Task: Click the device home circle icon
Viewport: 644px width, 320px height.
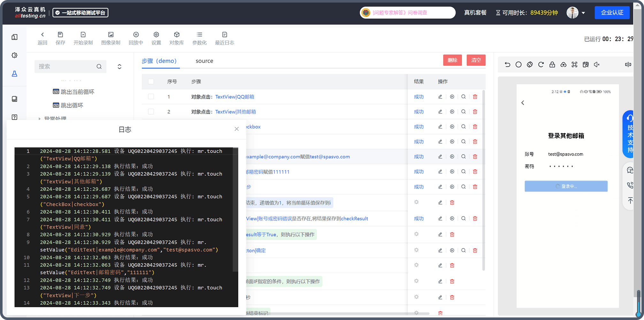Action: [x=518, y=65]
